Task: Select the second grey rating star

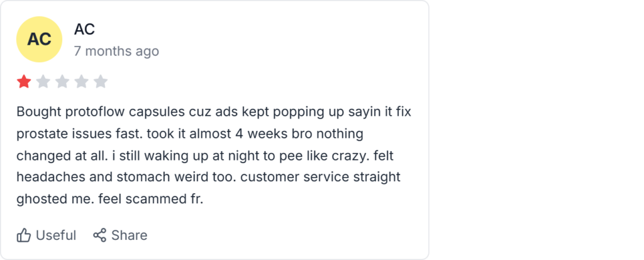Action: 43,81
